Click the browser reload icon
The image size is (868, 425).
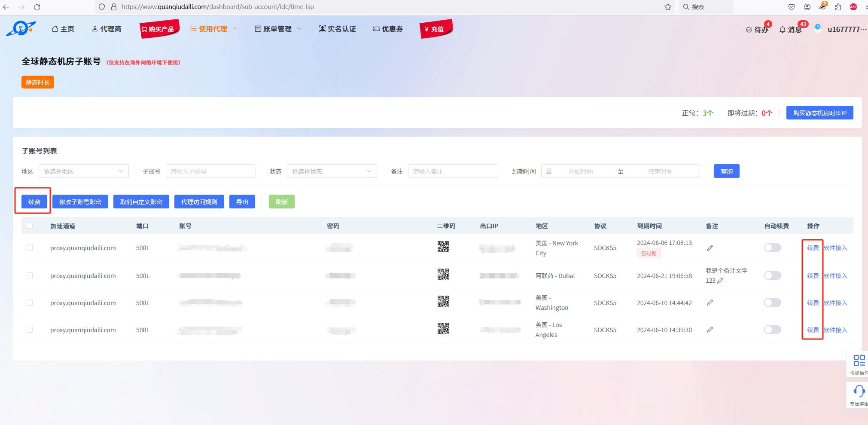pos(37,7)
